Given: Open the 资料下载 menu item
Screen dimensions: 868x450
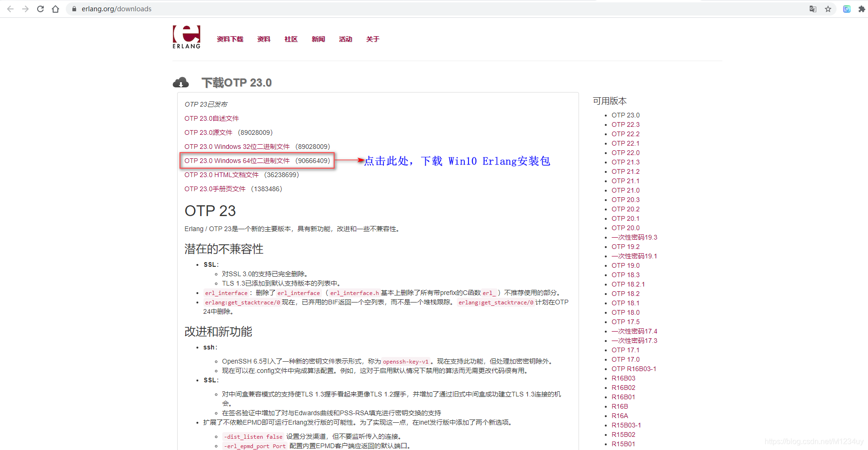Looking at the screenshot, I should click(x=230, y=39).
